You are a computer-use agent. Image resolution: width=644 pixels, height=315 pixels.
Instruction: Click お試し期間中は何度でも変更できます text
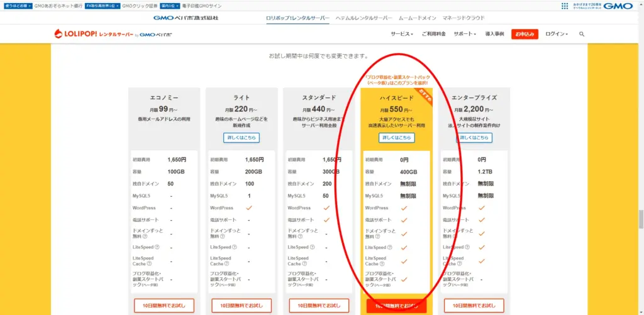click(319, 56)
